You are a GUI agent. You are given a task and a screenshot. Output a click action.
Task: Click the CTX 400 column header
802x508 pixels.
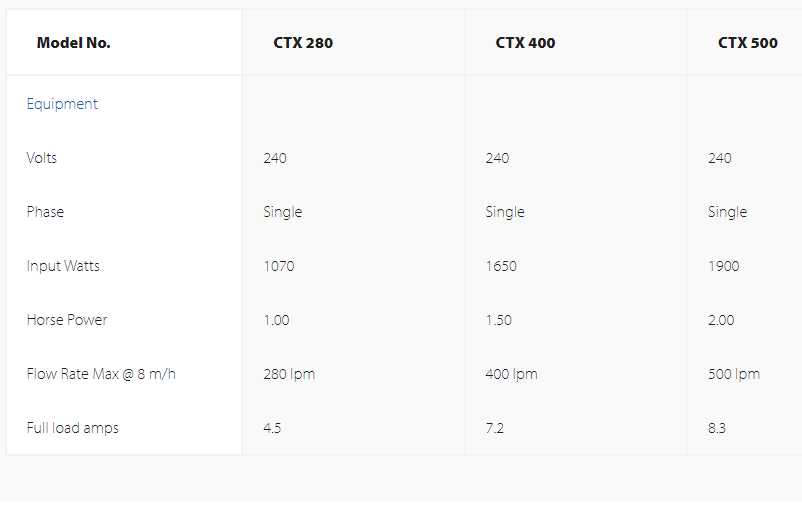click(525, 43)
